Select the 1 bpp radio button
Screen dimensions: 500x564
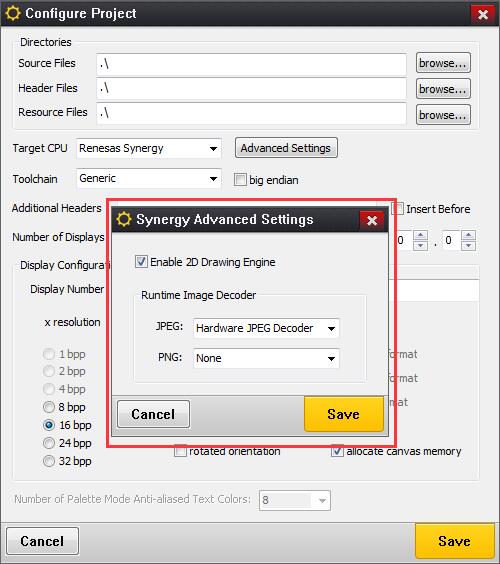tap(49, 354)
